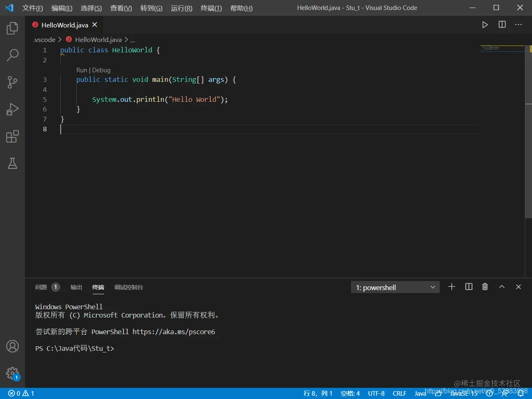Viewport: 532px width, 399px height.
Task: Change encoding via UTF-8 status item
Action: [376, 393]
